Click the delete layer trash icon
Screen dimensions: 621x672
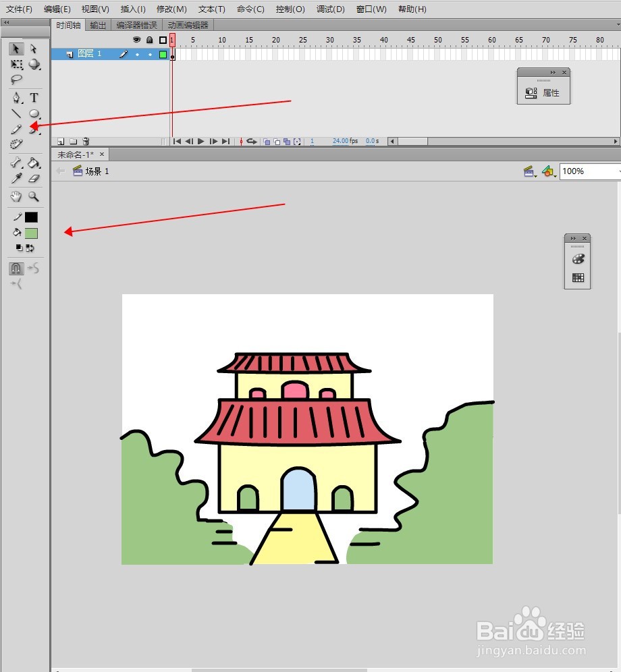coord(86,142)
